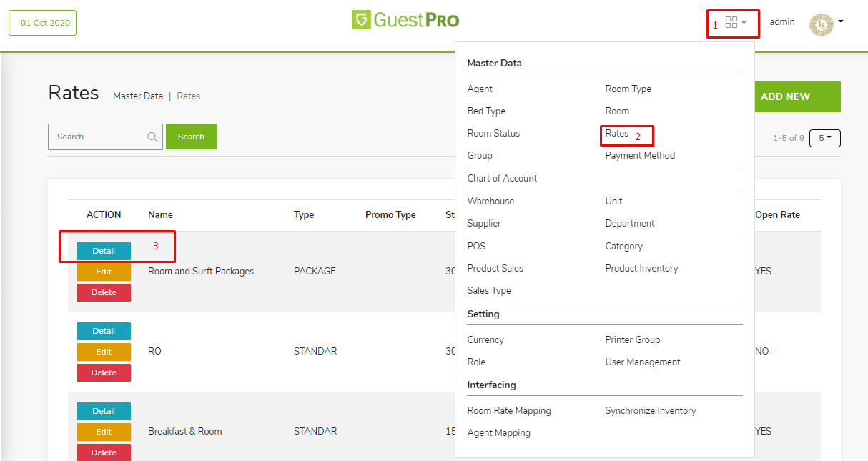868x461 pixels.
Task: Click the ACTION column header
Action: click(104, 214)
